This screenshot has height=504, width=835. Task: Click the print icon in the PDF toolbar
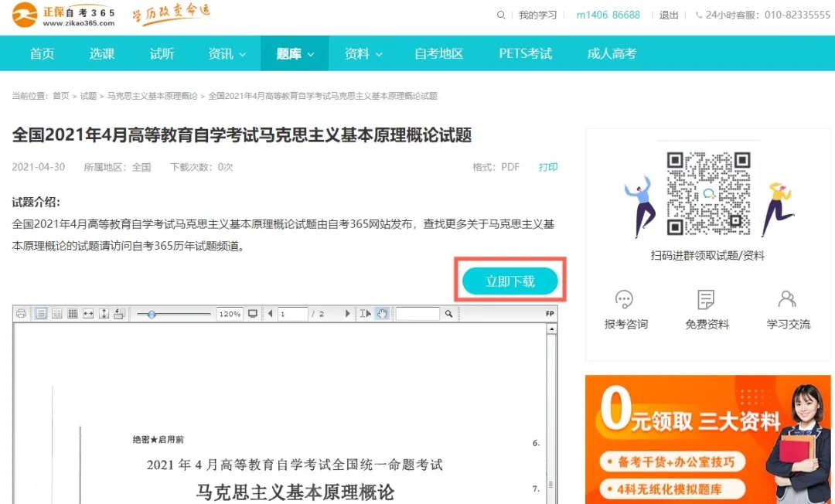(19, 313)
